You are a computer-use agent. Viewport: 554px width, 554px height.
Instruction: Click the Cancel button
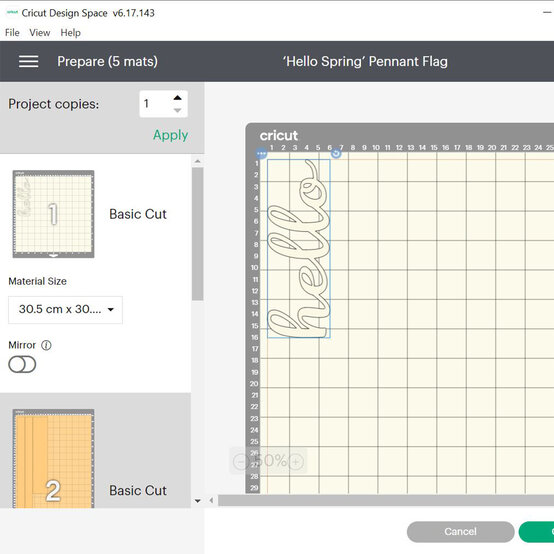[460, 531]
